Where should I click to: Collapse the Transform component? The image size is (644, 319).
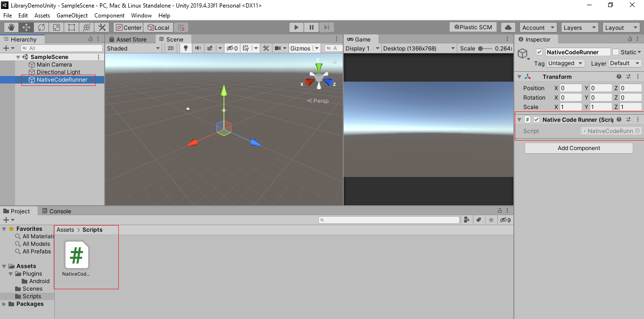pos(519,76)
